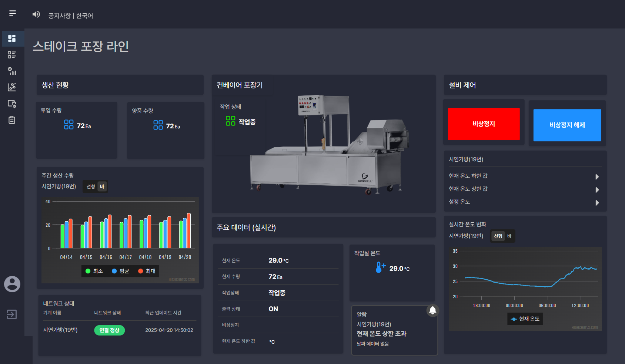Click the red 비상정지 button
Viewport: 625px width, 364px height.
click(484, 124)
